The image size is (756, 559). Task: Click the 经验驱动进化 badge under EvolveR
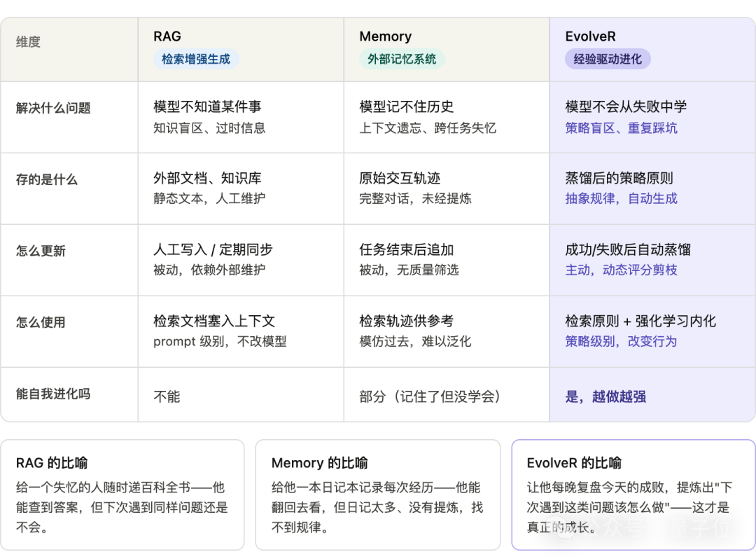coord(608,60)
